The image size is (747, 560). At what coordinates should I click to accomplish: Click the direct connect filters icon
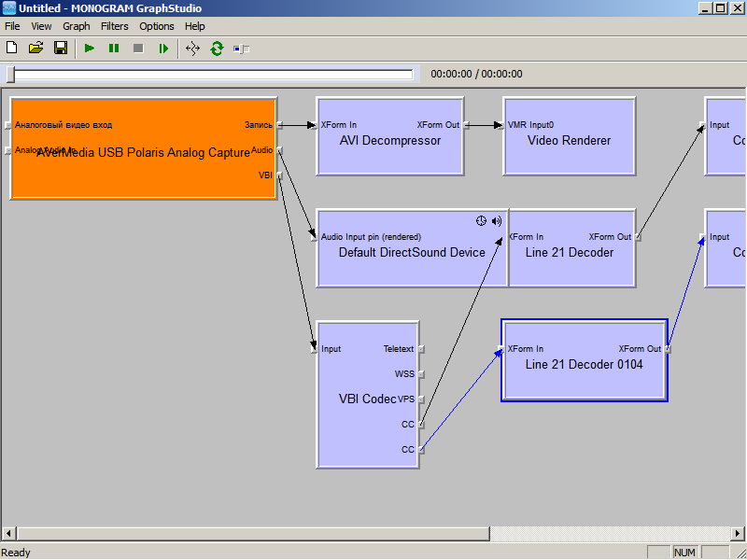click(x=192, y=48)
